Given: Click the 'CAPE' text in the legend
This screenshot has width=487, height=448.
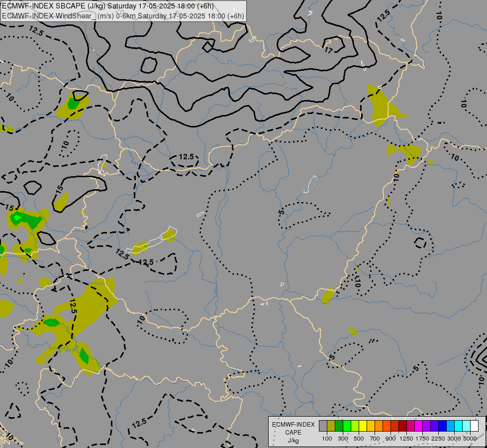Looking at the screenshot, I should point(293,433).
